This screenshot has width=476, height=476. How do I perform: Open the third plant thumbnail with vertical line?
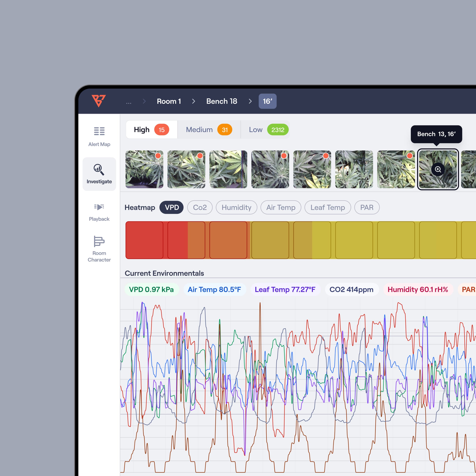click(228, 169)
